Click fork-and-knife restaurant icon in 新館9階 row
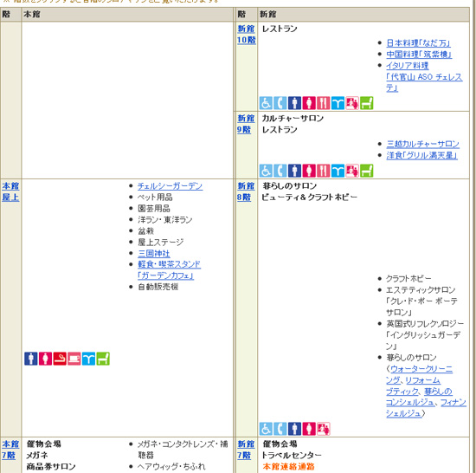 pos(324,171)
